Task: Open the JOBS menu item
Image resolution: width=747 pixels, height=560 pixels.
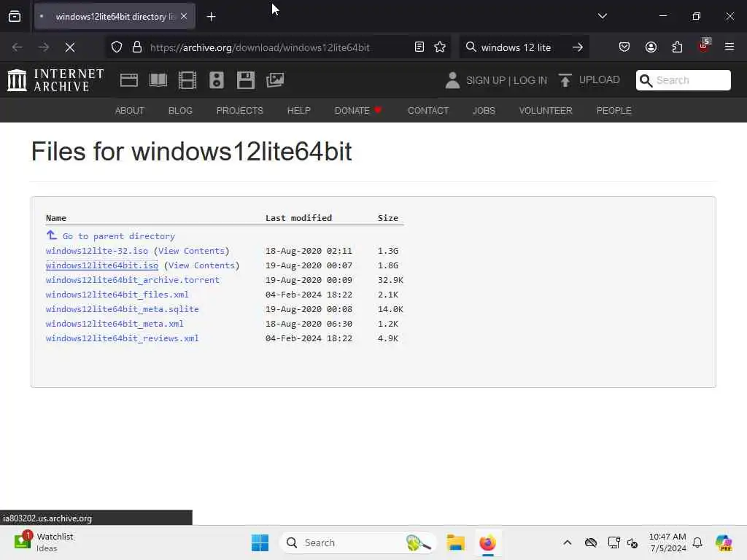Action: (x=484, y=111)
